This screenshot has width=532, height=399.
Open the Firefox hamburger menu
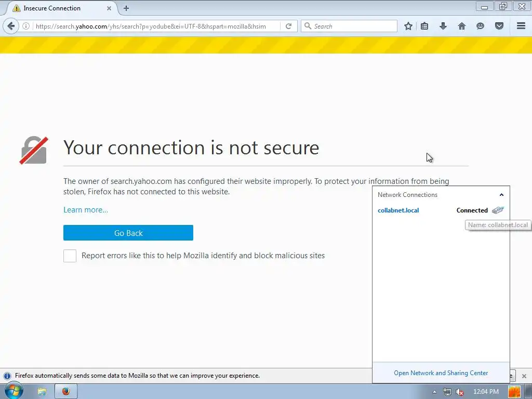tap(521, 26)
